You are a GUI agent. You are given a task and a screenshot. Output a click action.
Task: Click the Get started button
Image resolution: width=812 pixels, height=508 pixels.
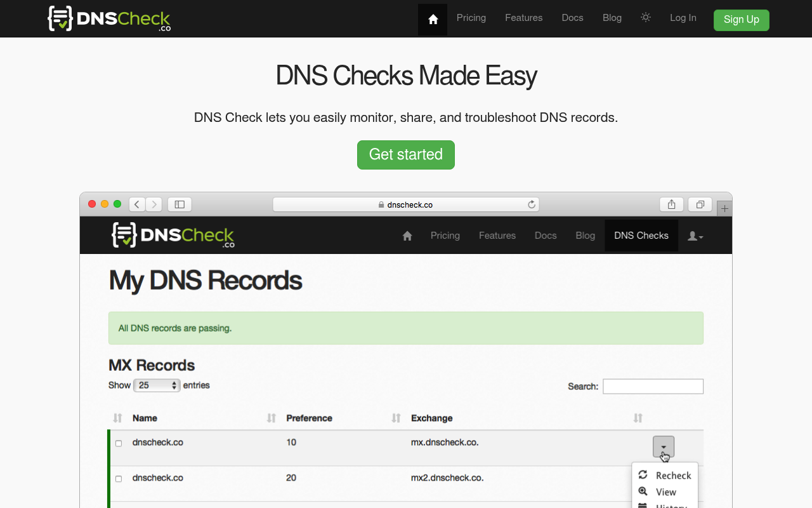click(406, 155)
